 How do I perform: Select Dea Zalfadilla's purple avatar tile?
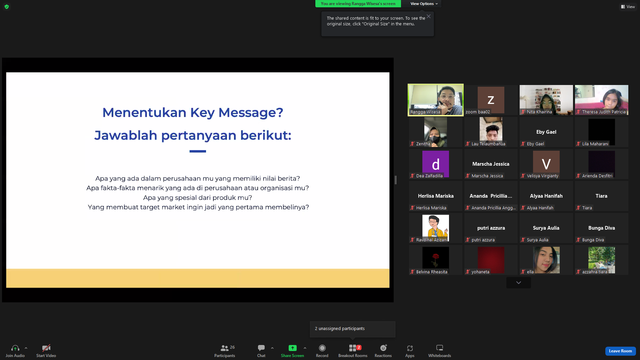point(436,164)
